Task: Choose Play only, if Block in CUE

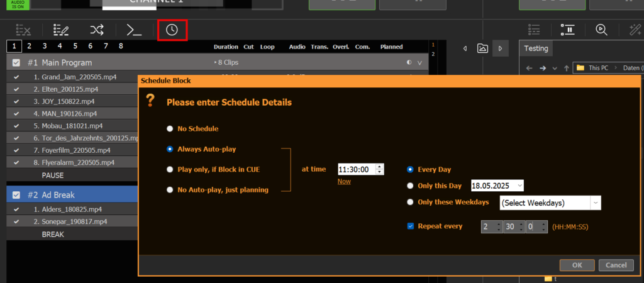Action: click(x=169, y=169)
